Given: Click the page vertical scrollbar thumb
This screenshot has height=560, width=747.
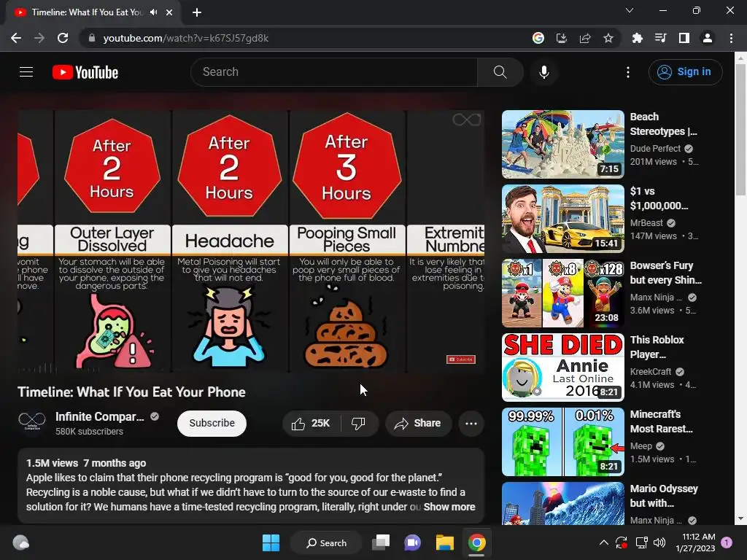Looking at the screenshot, I should pos(740,128).
